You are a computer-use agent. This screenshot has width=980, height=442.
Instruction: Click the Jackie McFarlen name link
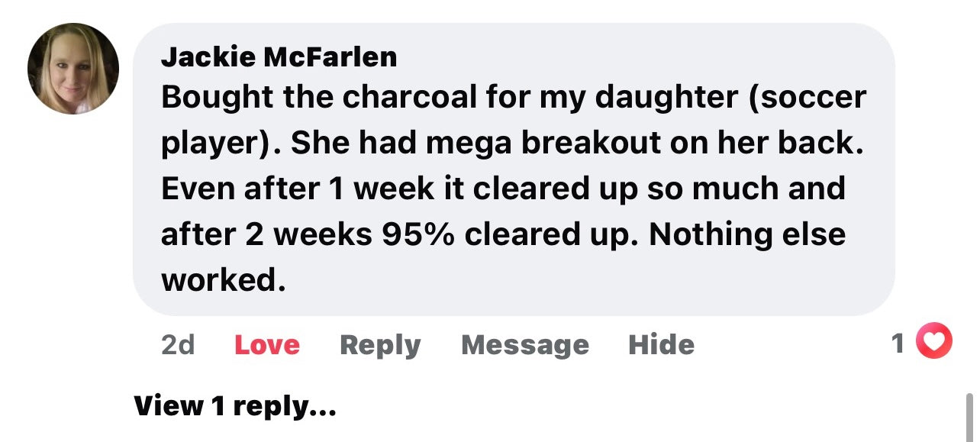pos(279,56)
